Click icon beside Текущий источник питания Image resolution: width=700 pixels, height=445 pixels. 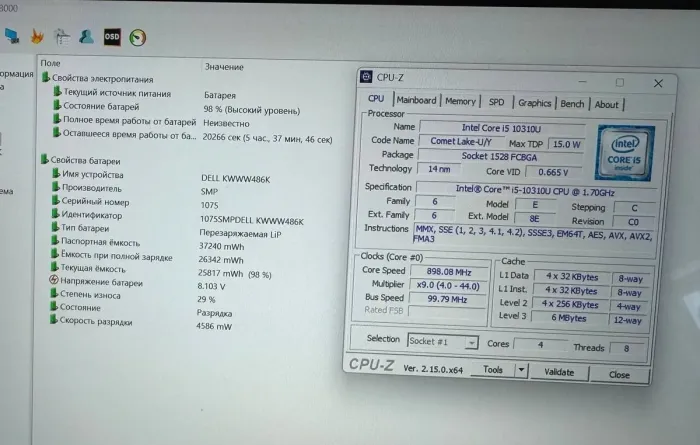57,92
